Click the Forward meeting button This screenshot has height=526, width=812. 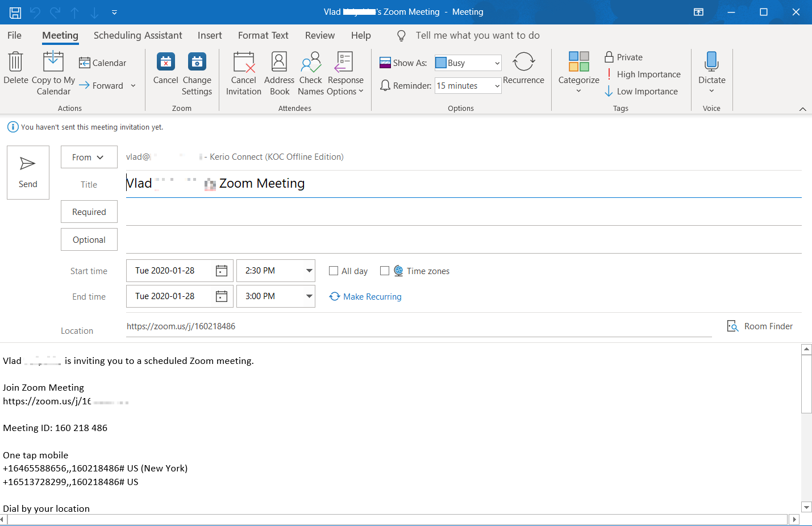coord(101,85)
